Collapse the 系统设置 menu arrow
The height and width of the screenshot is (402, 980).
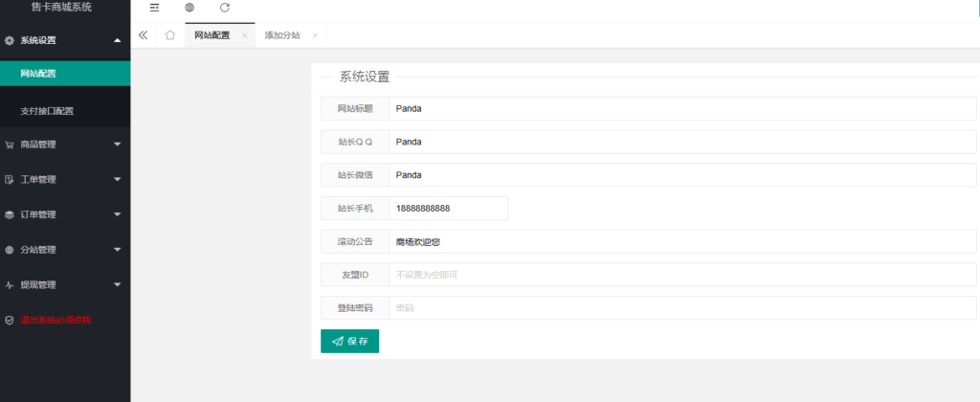(117, 40)
